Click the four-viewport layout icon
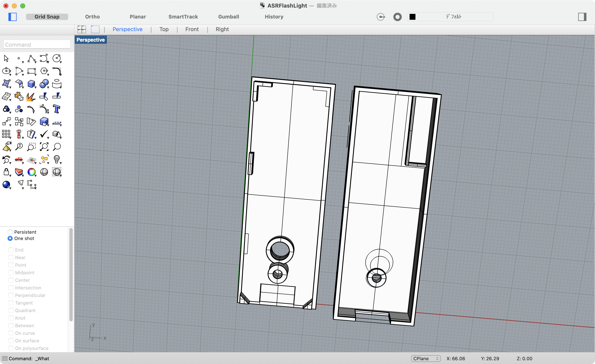Image resolution: width=595 pixels, height=364 pixels. point(82,29)
